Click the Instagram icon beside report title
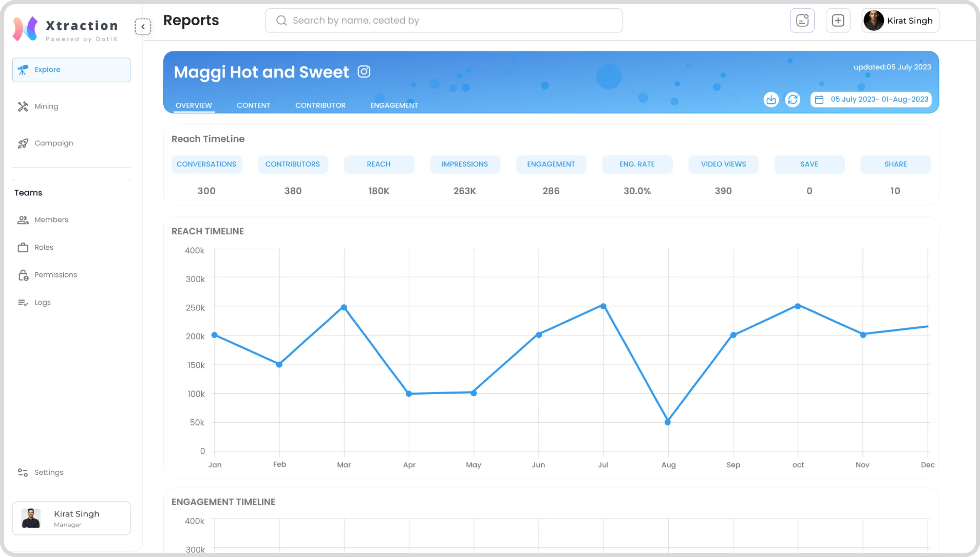This screenshot has height=557, width=980. (x=363, y=71)
